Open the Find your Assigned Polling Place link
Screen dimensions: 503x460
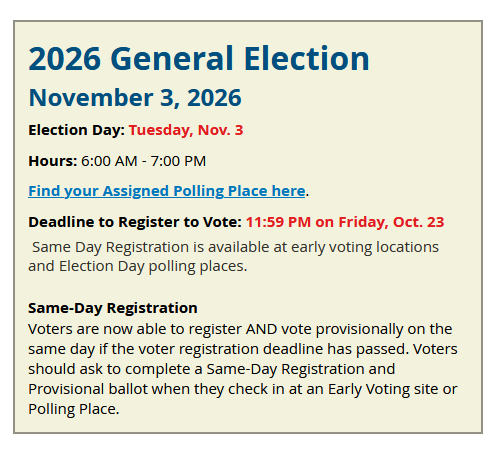pyautogui.click(x=167, y=191)
